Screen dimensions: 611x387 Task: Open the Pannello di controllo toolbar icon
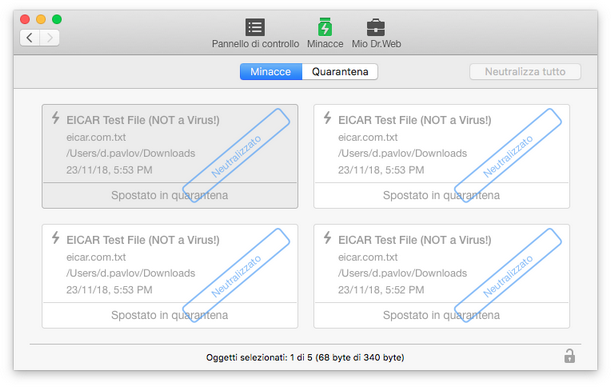click(255, 27)
